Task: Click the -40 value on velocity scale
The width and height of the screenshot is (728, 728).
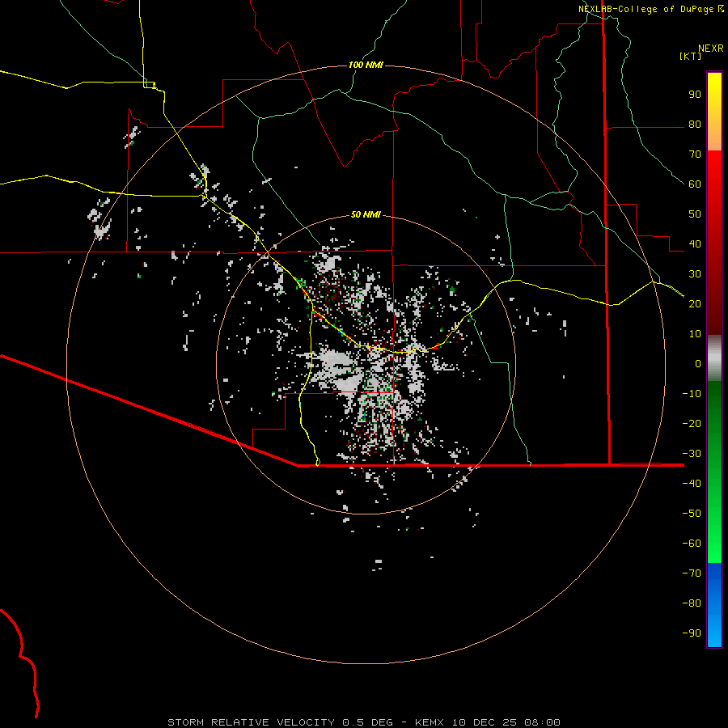Action: (692, 484)
